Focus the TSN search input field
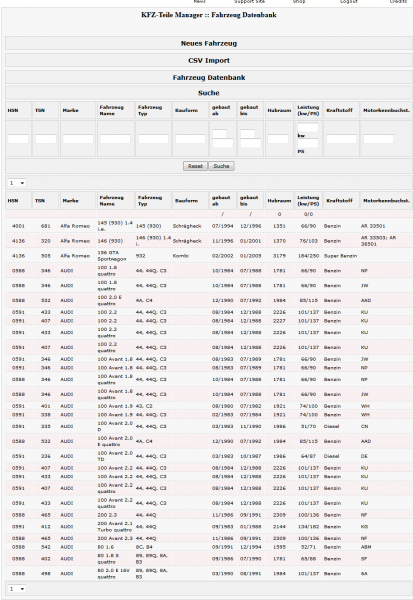413x600 pixels. click(46, 139)
